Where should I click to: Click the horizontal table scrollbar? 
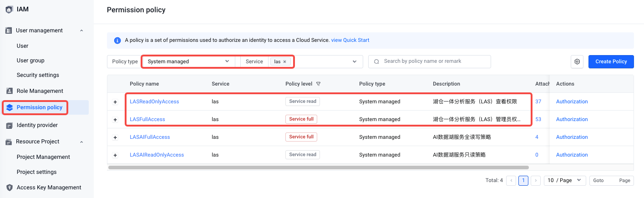coord(319,168)
